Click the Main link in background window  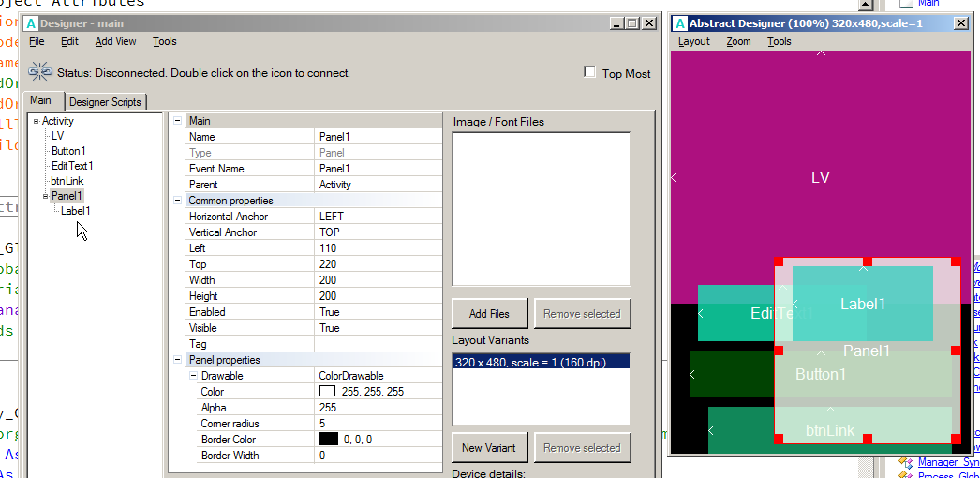[x=928, y=3]
